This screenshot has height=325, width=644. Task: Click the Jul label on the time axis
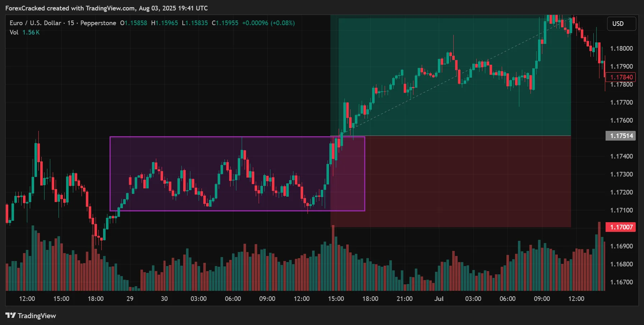pyautogui.click(x=439, y=298)
